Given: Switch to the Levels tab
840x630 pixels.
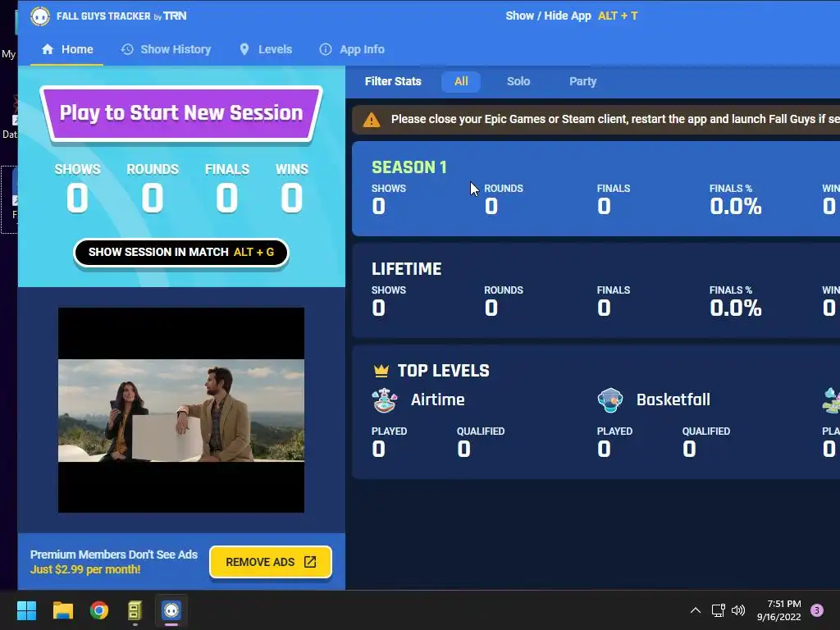Looking at the screenshot, I should (266, 49).
